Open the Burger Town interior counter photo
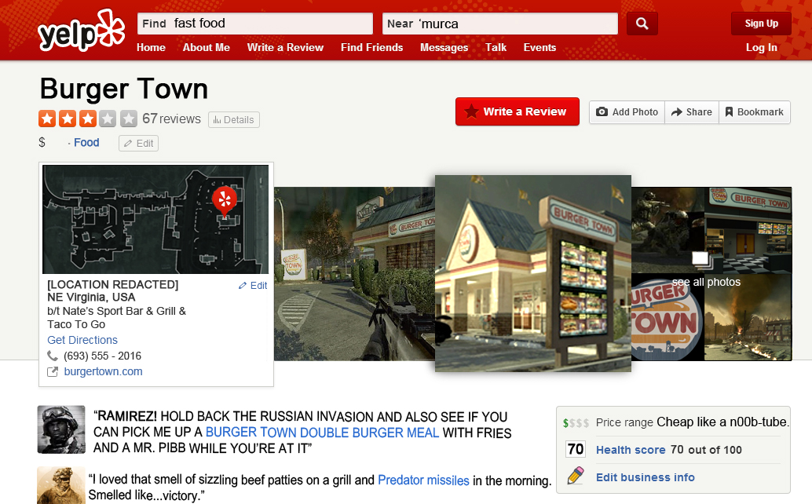 tap(748, 230)
